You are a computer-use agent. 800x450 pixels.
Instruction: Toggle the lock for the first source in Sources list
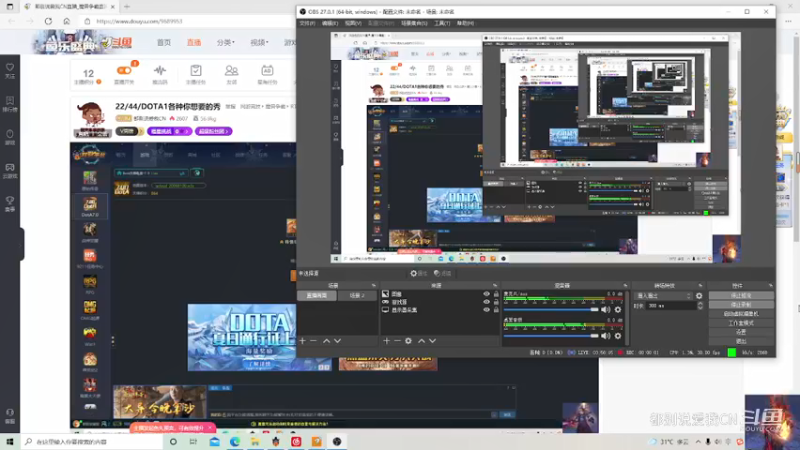click(496, 294)
